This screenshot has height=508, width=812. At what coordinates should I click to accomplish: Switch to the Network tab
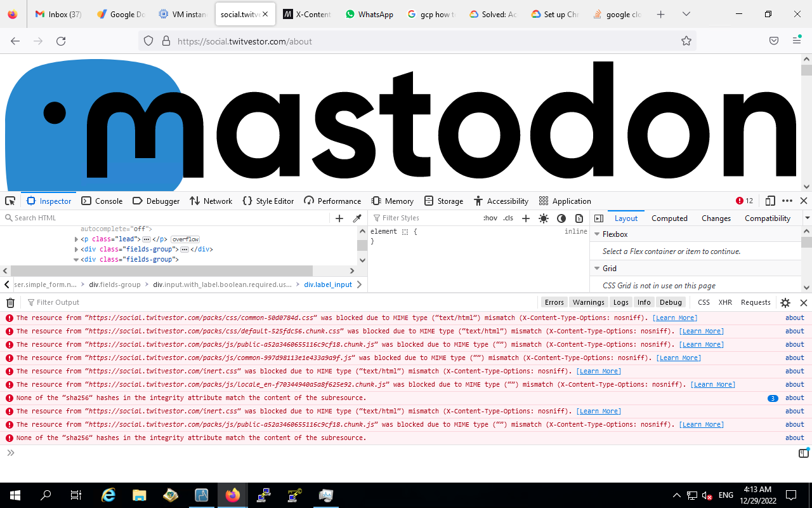(211, 201)
